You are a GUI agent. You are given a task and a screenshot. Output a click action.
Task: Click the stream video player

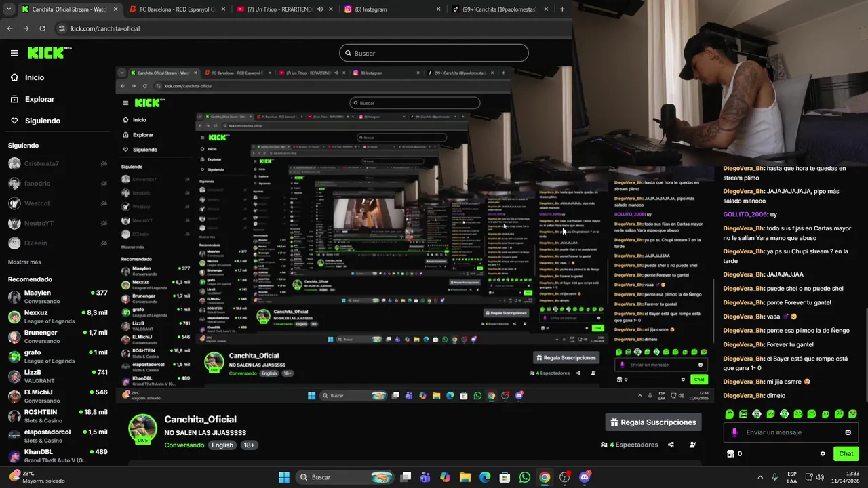click(x=414, y=234)
